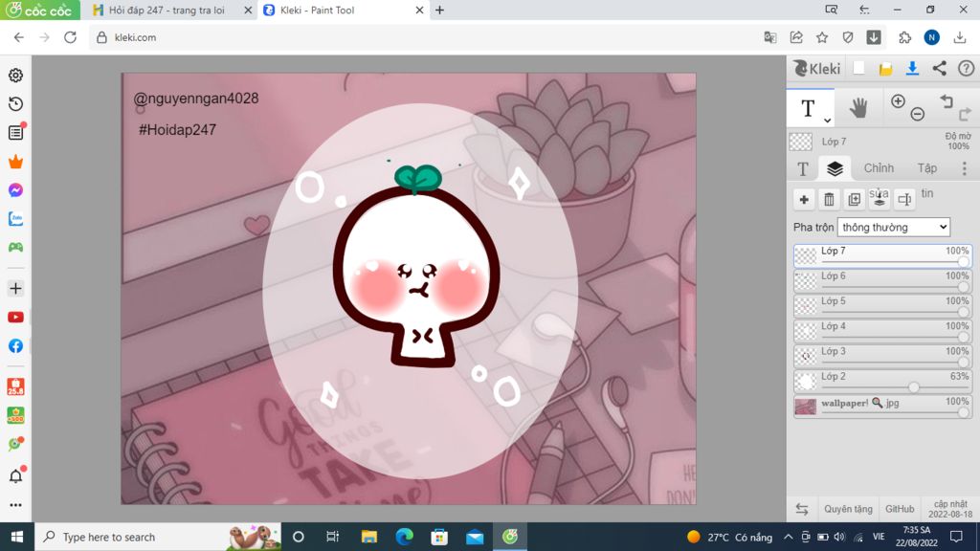Adjust the Lớp 2 opacity slider at 63%

click(914, 387)
